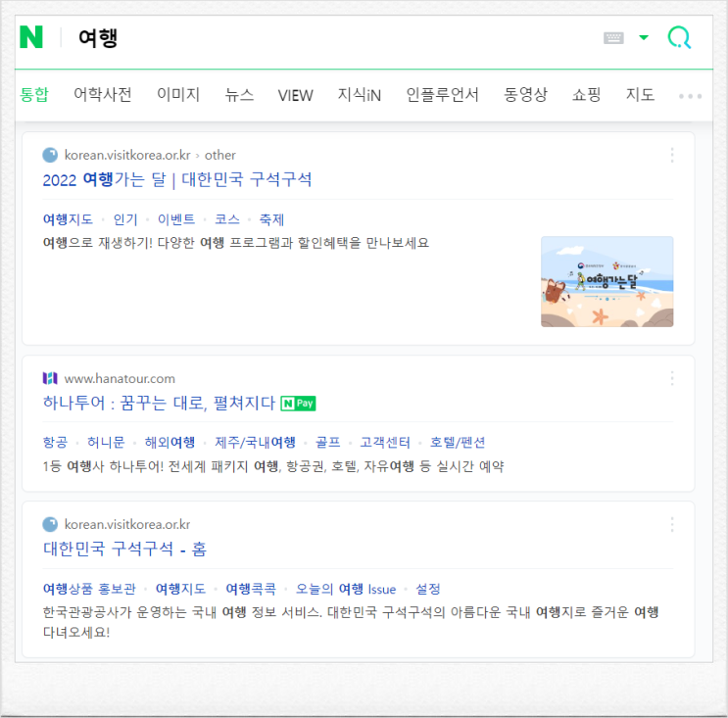The height and width of the screenshot is (718, 728).
Task: Open options menu for 하나투어 result
Action: [x=672, y=378]
